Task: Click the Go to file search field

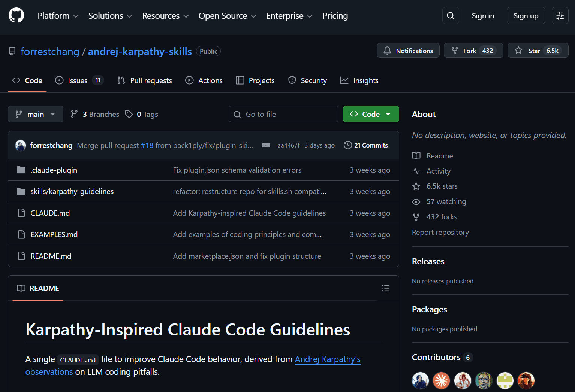Action: click(283, 114)
